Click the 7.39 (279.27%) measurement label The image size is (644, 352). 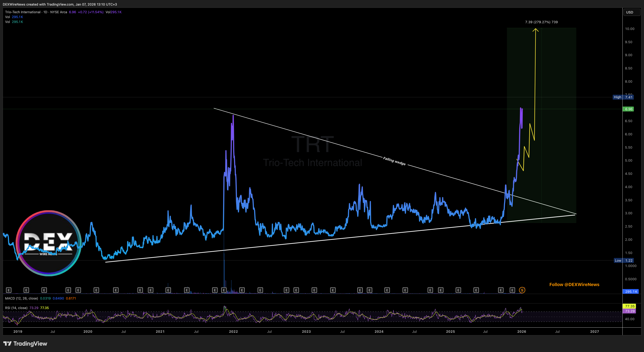(541, 22)
